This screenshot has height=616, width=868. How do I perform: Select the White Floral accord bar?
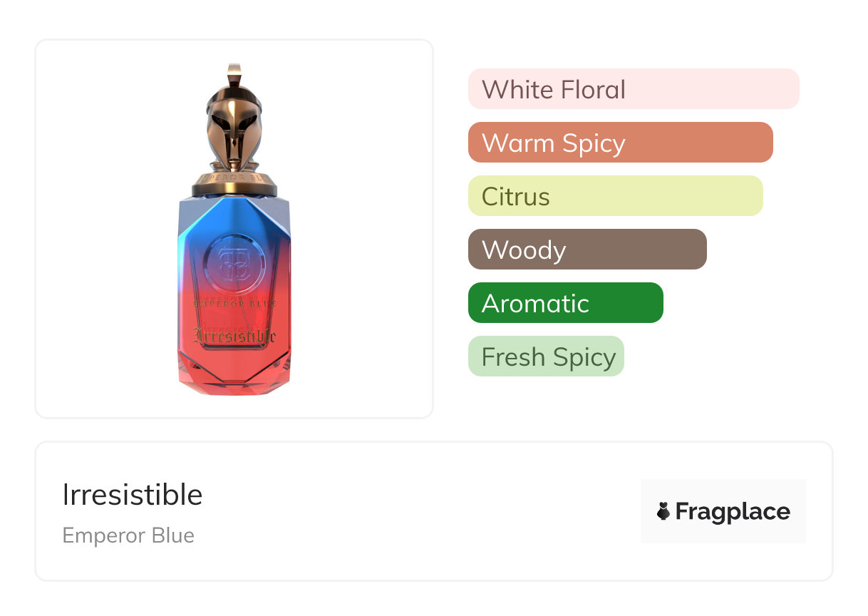pyautogui.click(x=634, y=89)
